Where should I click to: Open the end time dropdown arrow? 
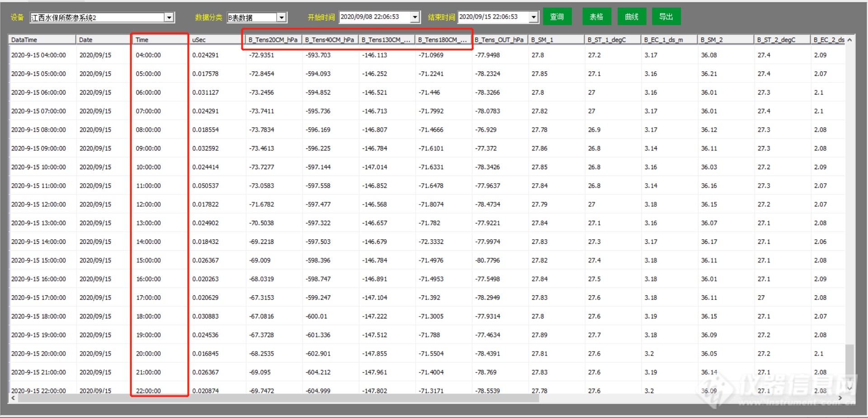tap(534, 17)
